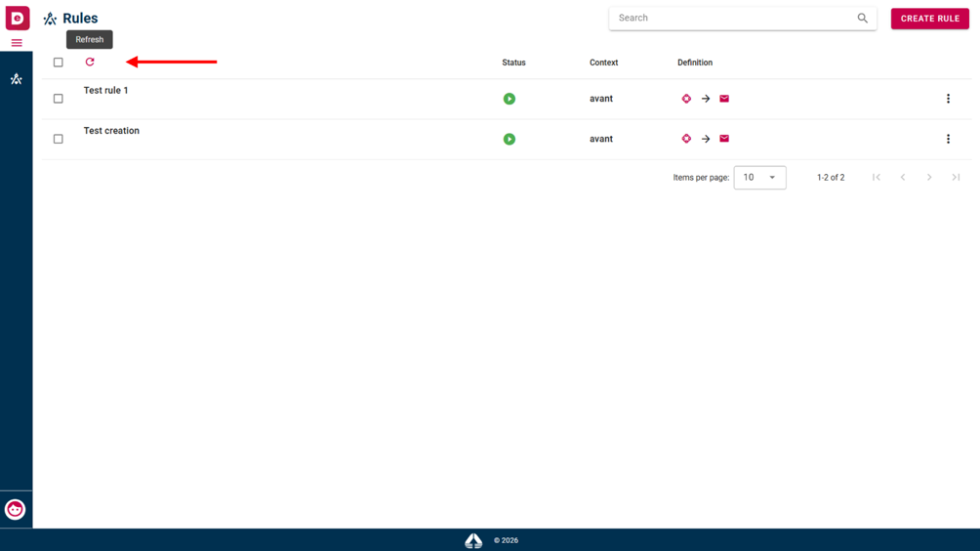Click the mail action icon for Test creation
980x551 pixels.
[x=724, y=139]
